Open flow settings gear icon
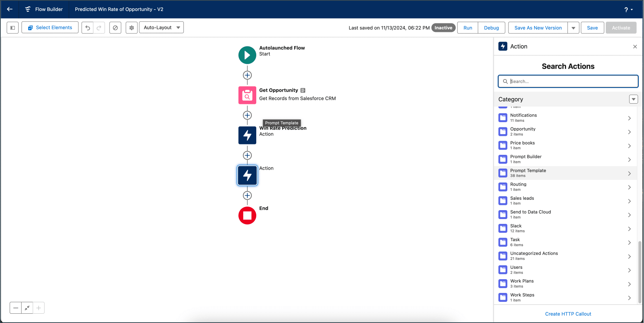644x323 pixels. [x=131, y=27]
